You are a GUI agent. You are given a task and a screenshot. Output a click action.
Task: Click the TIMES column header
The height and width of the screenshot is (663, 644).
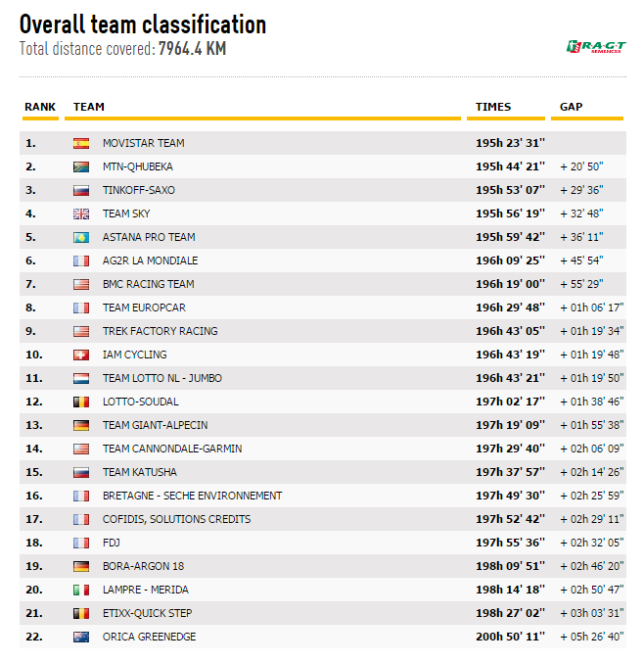tap(493, 107)
